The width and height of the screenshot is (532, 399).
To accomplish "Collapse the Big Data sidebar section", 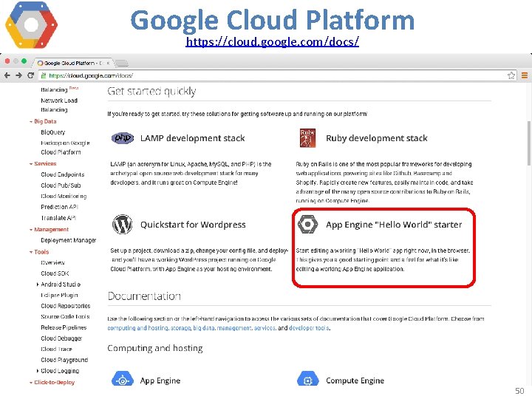I will (43, 121).
